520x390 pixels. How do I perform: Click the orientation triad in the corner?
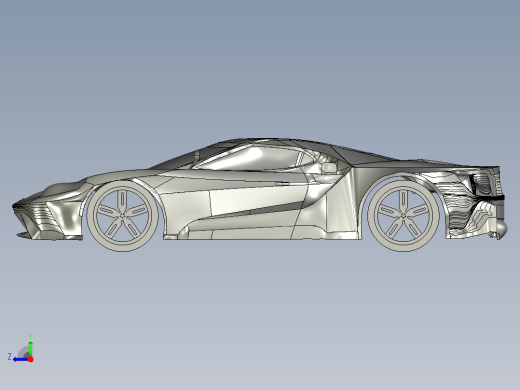pyautogui.click(x=21, y=349)
